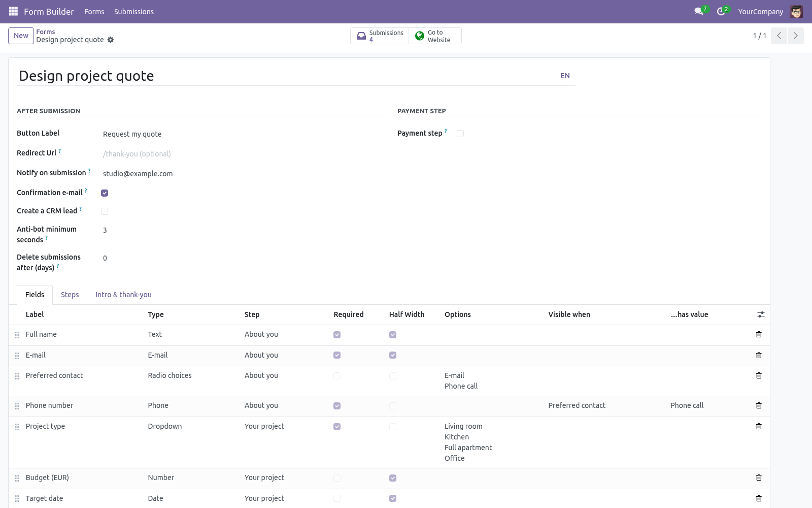
Task: Open the gear actions menu beside form name
Action: 111,40
